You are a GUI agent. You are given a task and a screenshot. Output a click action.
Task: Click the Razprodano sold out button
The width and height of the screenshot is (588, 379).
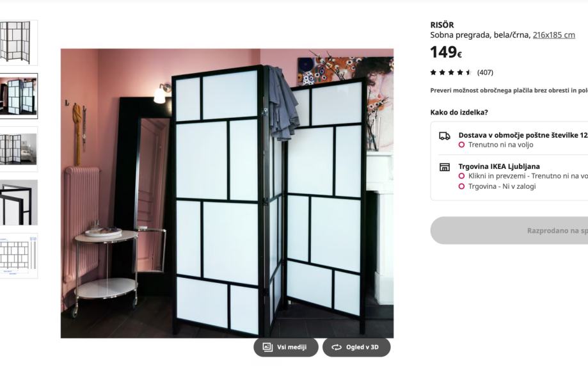[509, 230]
